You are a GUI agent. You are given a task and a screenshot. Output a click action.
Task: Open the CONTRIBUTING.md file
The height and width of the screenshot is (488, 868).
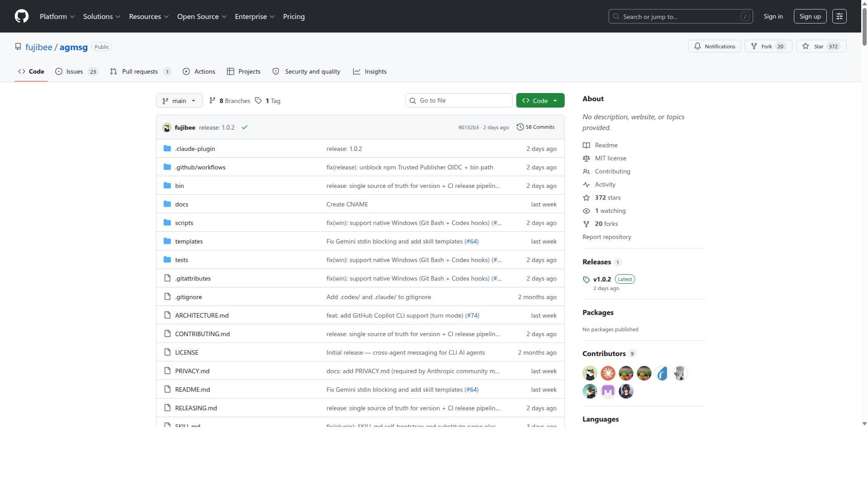202,334
